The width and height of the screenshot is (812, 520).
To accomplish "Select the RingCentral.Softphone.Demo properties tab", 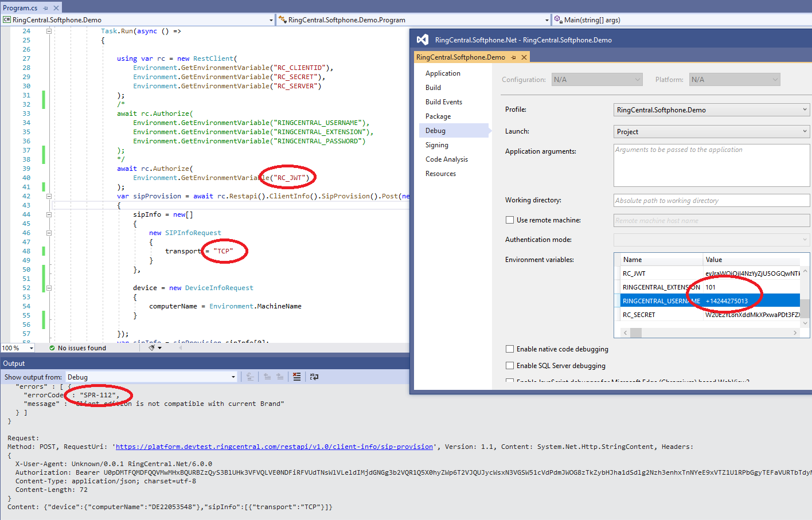I will click(460, 57).
